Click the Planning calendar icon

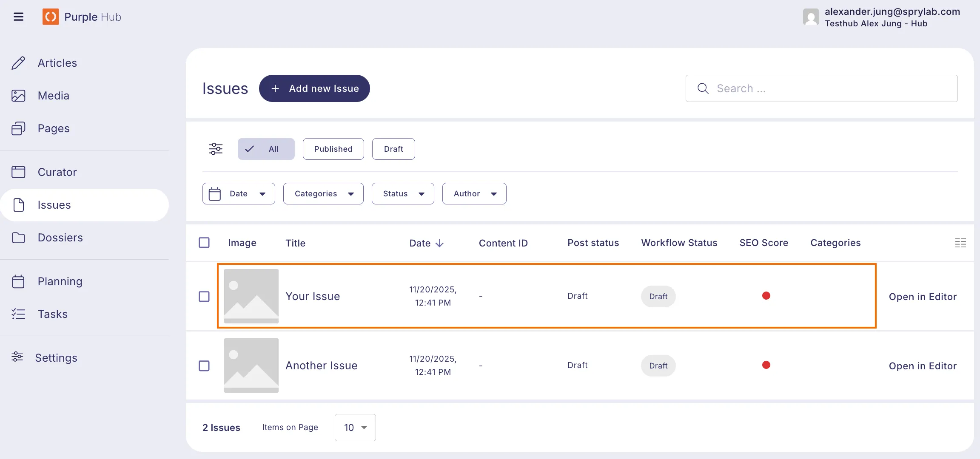(18, 281)
